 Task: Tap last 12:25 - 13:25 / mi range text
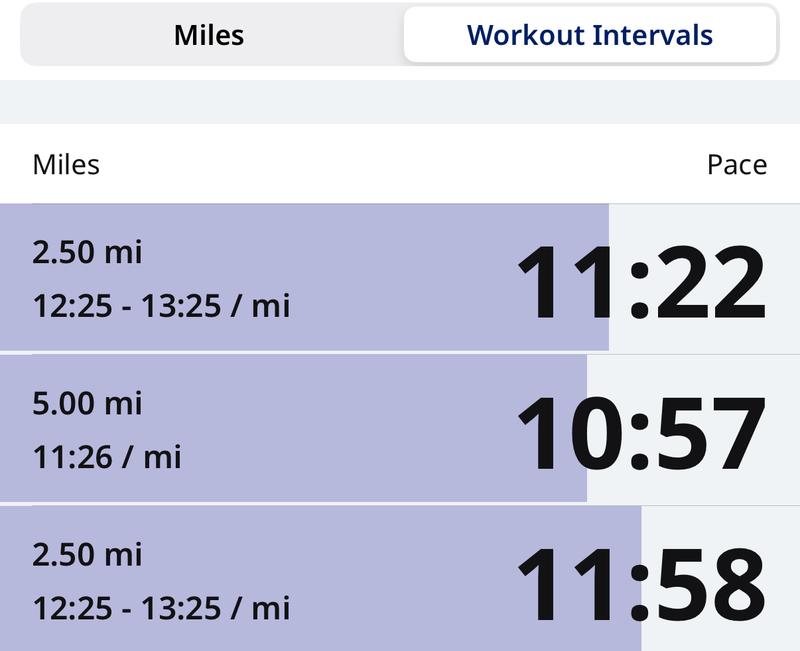point(161,607)
